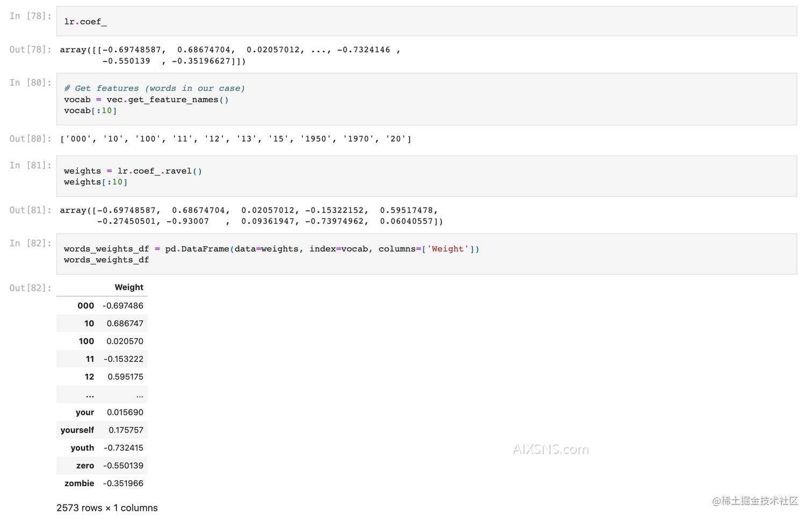
Task: Focus the weights ravel code cell
Action: (426, 176)
